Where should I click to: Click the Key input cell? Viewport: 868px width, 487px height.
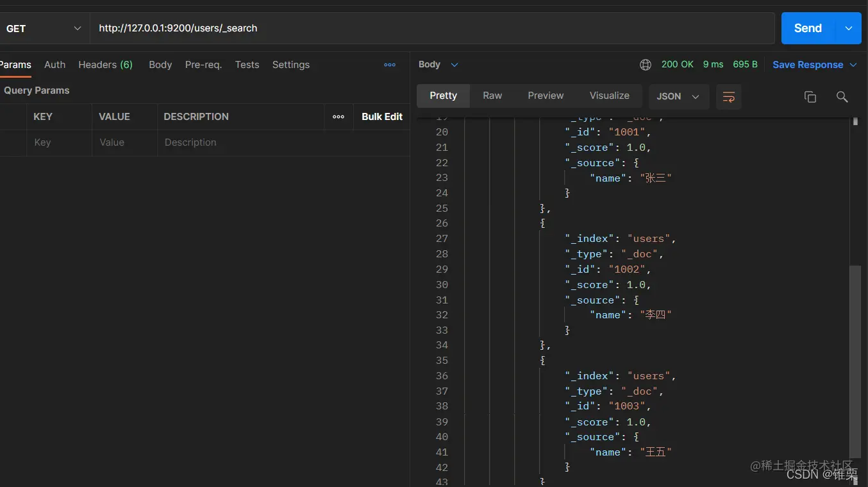(59, 142)
